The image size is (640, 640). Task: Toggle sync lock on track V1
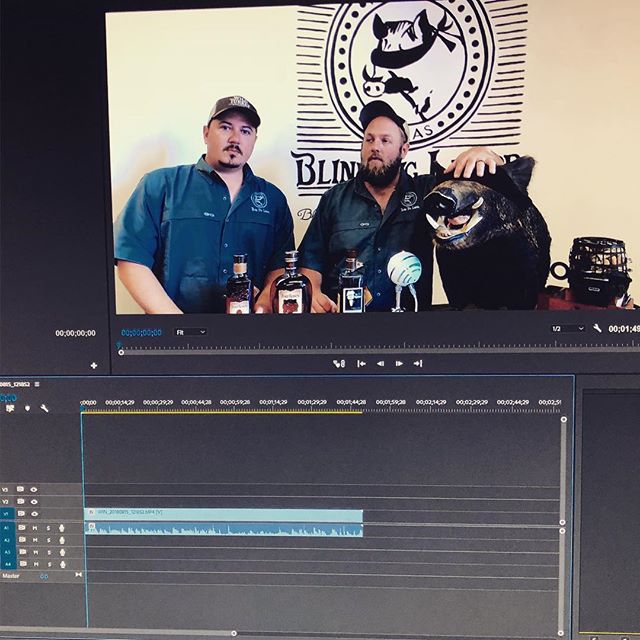(21, 513)
